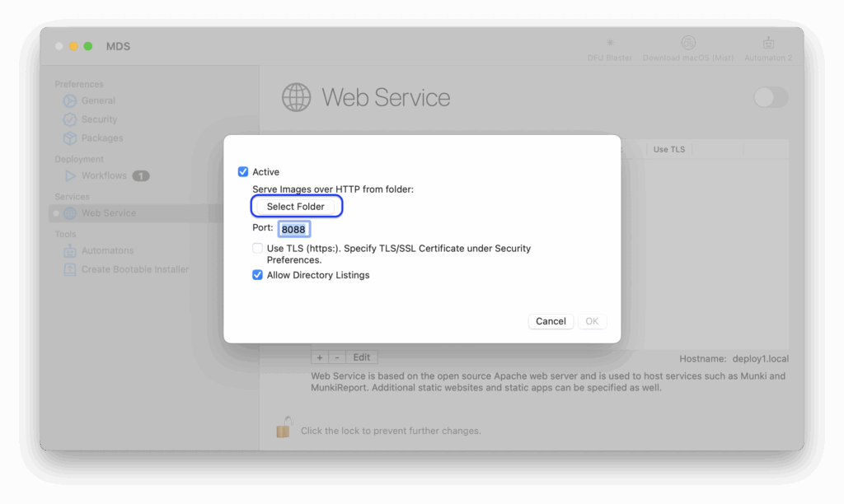Click the Security shield icon in sidebar
This screenshot has height=504, width=844.
click(70, 119)
